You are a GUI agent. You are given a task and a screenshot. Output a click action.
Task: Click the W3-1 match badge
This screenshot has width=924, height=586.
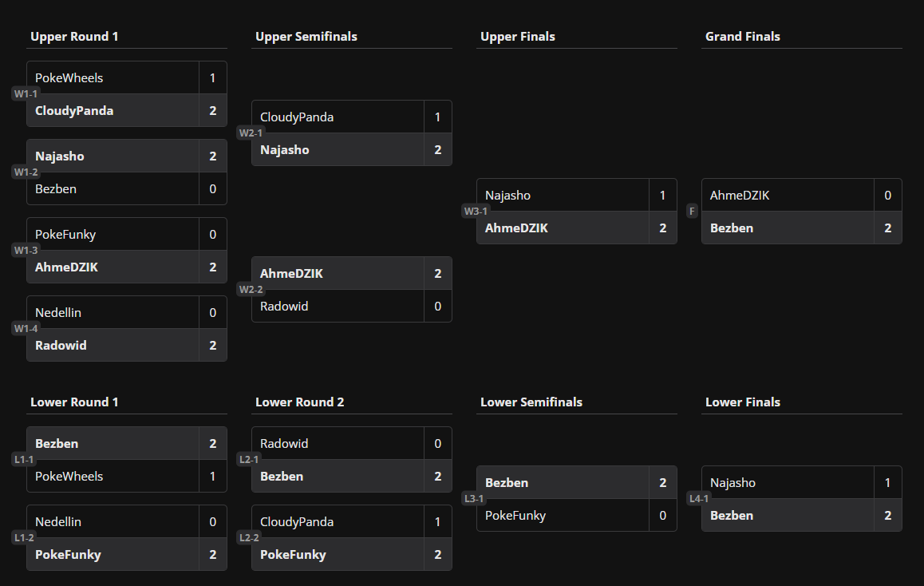[476, 212]
